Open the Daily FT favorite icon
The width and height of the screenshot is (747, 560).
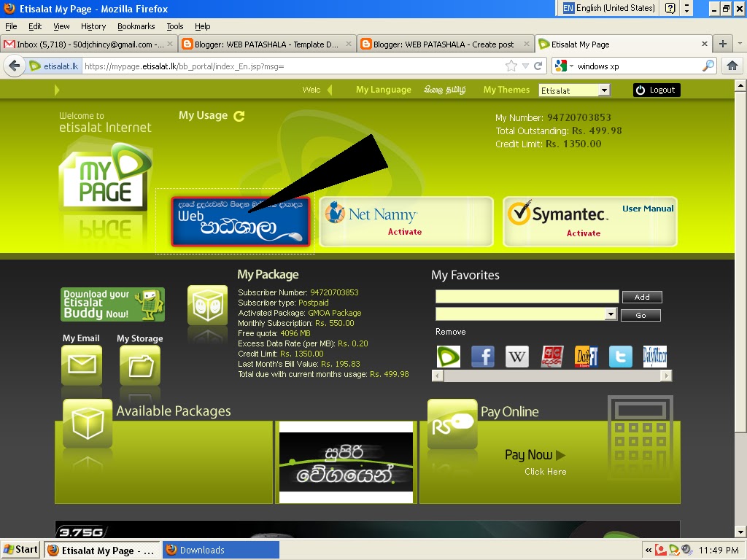tap(587, 357)
